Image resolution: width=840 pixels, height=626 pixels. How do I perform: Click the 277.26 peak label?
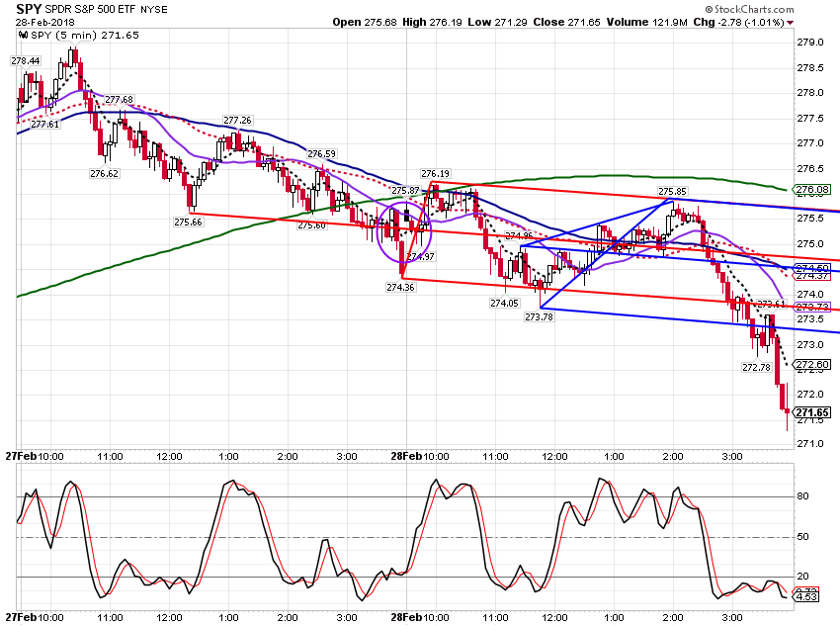point(237,121)
